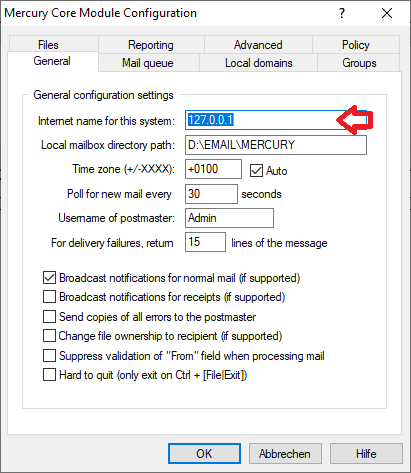The image size is (411, 473).
Task: Click the 'Time zone (+/-XXXX):' label
Action: click(x=123, y=169)
